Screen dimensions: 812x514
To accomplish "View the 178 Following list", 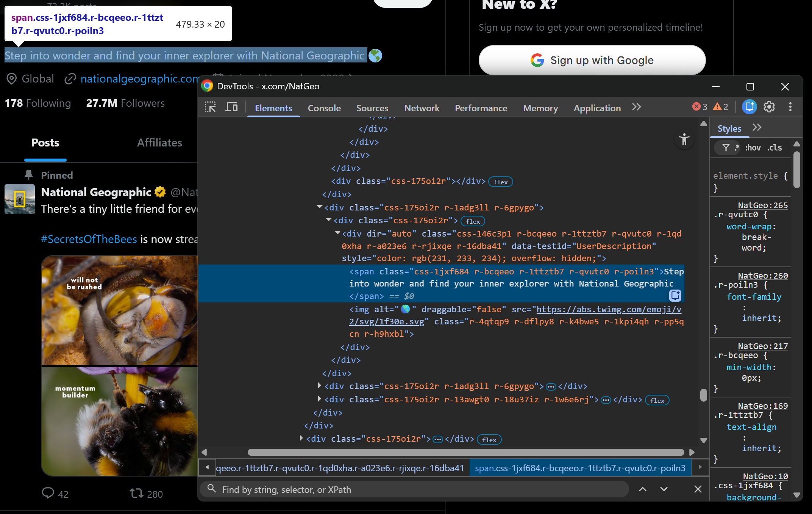I will pyautogui.click(x=38, y=103).
